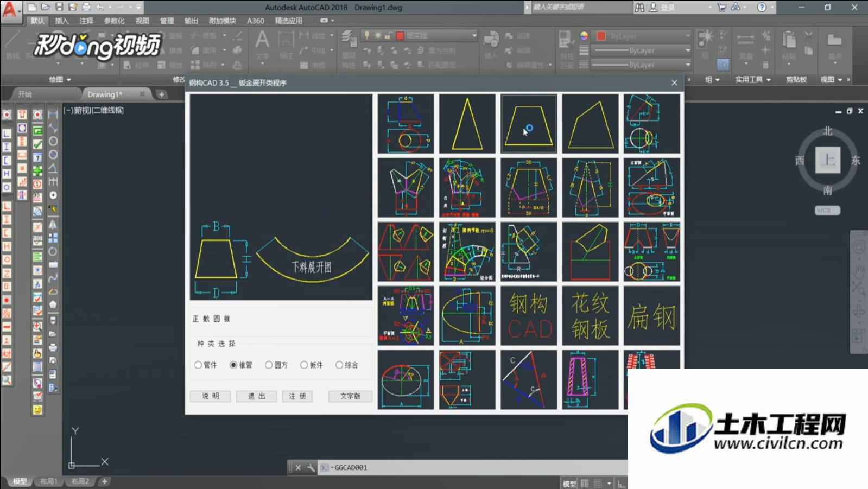Image resolution: width=868 pixels, height=489 pixels.
Task: Select the 钢构 CAD thumbnail
Action: point(529,315)
